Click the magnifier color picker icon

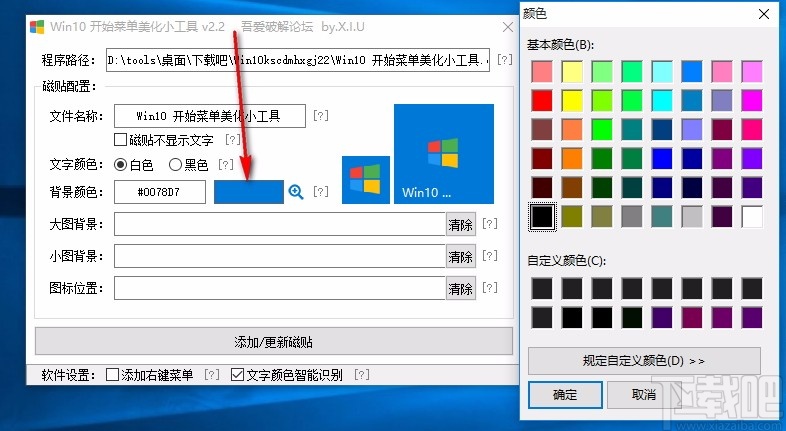(296, 191)
